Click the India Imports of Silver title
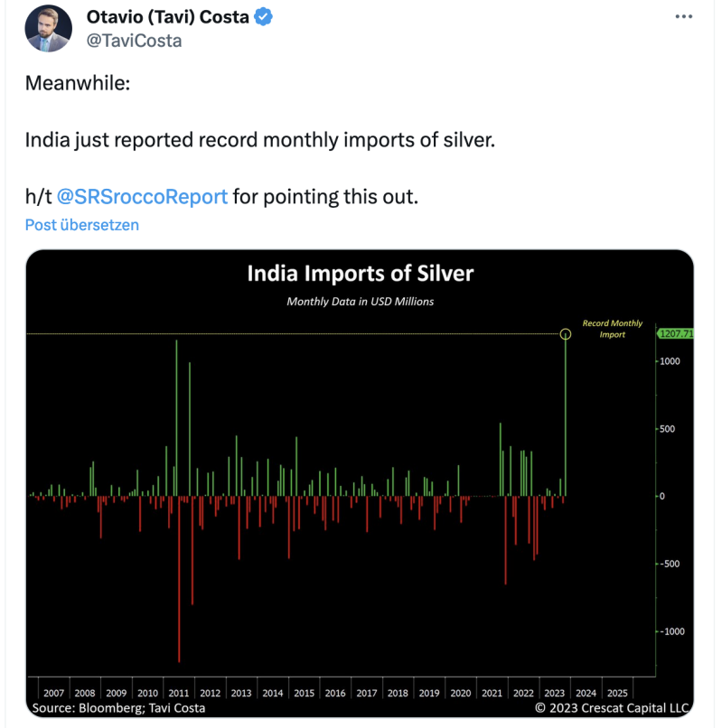The image size is (722, 728). pyautogui.click(x=360, y=274)
